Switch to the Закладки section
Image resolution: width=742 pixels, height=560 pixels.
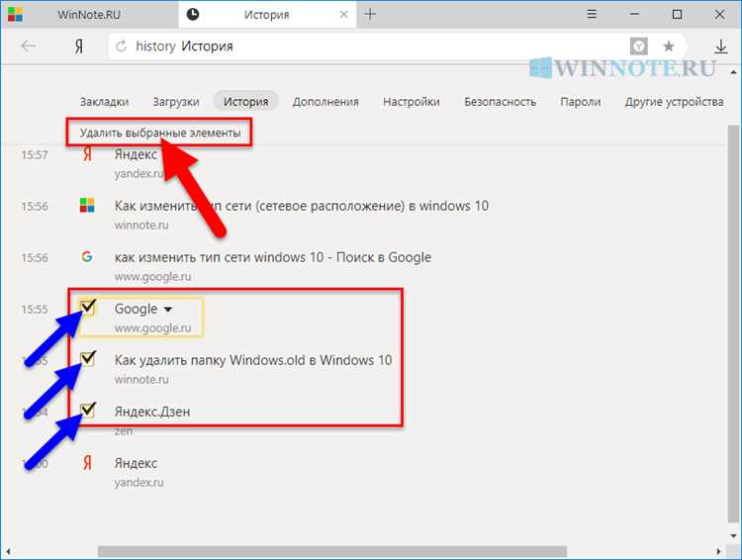click(104, 101)
